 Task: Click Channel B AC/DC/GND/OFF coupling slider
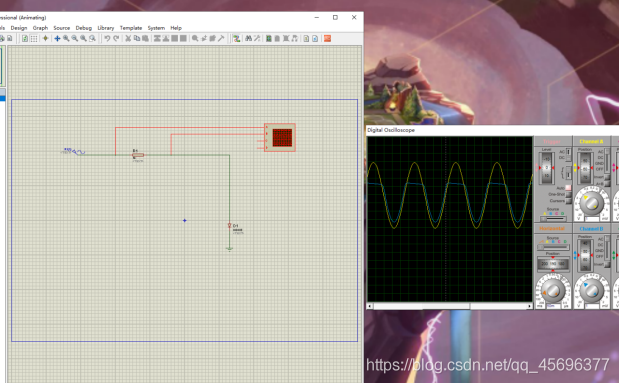pyautogui.click(x=607, y=248)
